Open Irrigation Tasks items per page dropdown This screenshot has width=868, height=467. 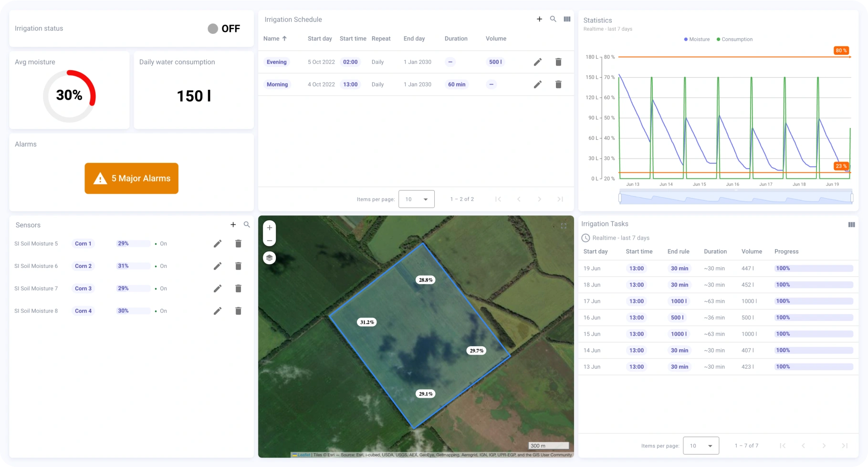[701, 446]
